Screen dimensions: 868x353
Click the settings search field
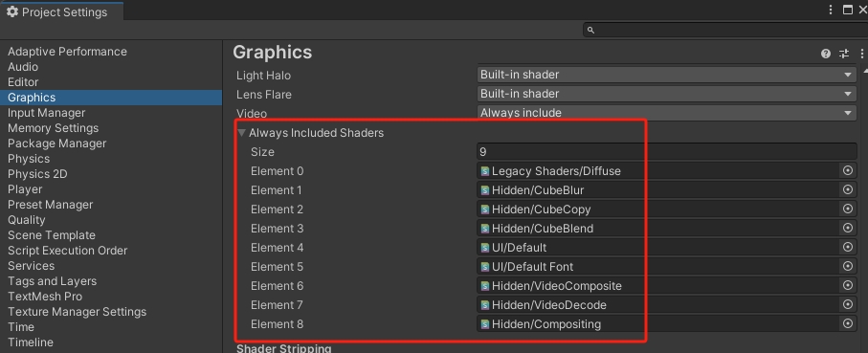(725, 30)
